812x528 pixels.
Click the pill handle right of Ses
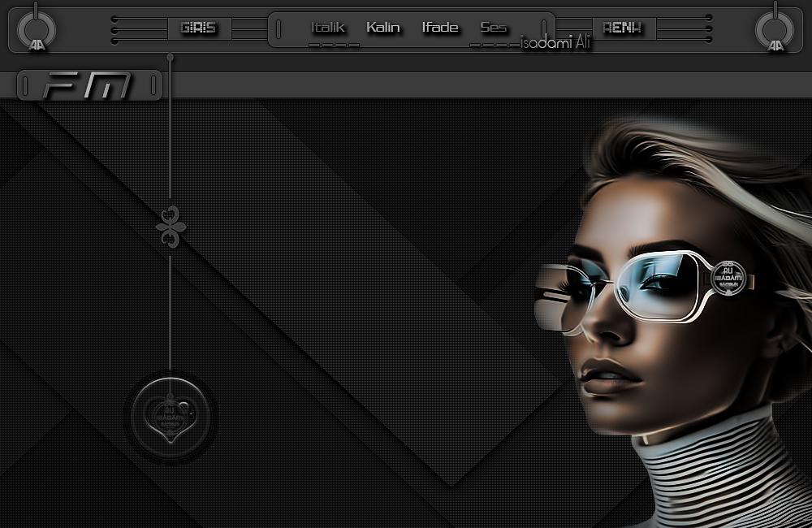tap(544, 28)
